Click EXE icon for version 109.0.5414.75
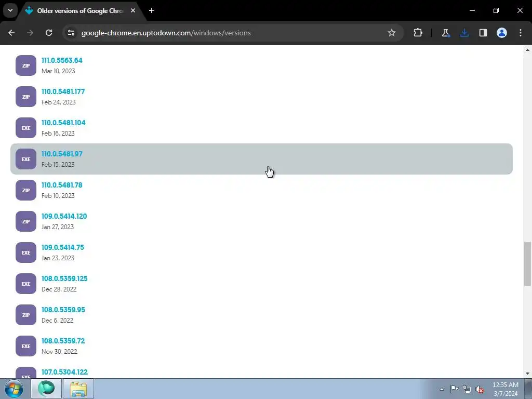The height and width of the screenshot is (399, 532). point(26,253)
